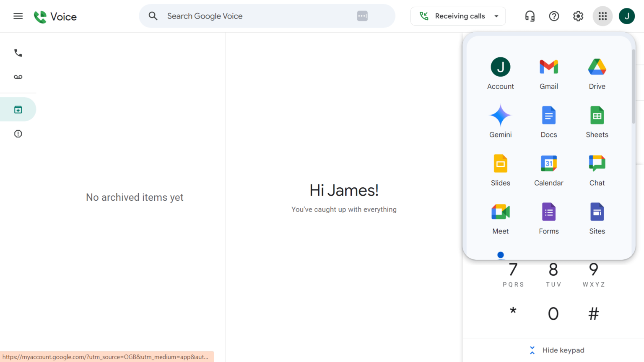
Task: Open Google Calendar app
Action: click(548, 170)
